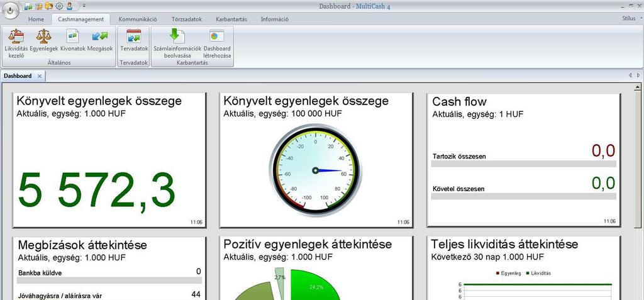Image resolution: width=644 pixels, height=300 pixels.
Task: Click the dashboard vertical scrollbar thumb
Action: (x=638, y=158)
